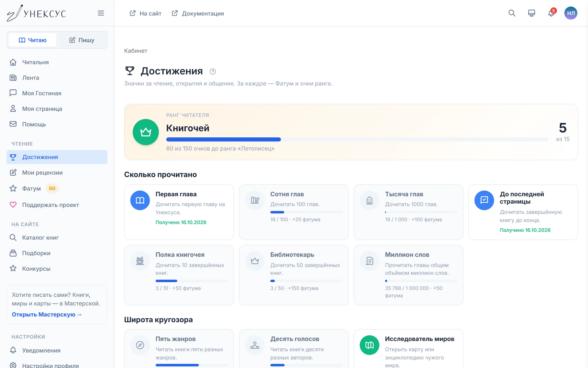The height and width of the screenshot is (368, 588).
Task: Click the document icon on Миллион слов card
Action: (x=369, y=261)
